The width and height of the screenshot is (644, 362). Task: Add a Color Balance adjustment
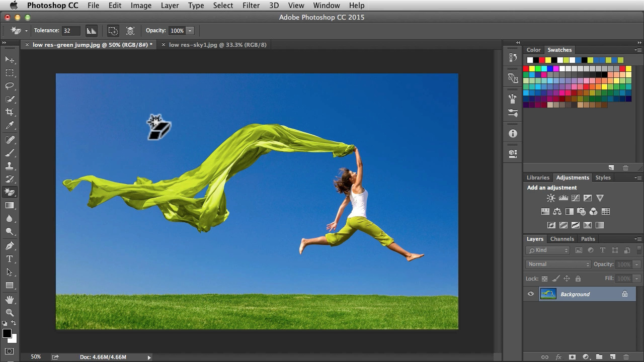click(557, 212)
